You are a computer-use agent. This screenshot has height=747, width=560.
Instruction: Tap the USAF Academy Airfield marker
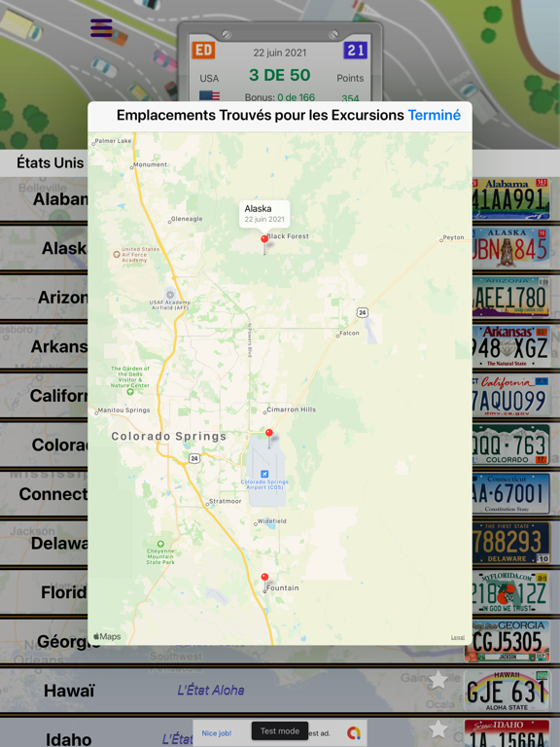pos(170,295)
